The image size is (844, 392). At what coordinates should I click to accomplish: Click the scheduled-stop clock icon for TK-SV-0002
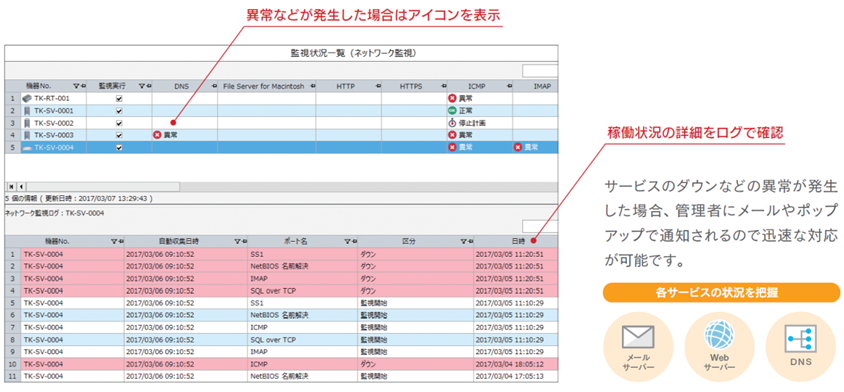tap(452, 123)
